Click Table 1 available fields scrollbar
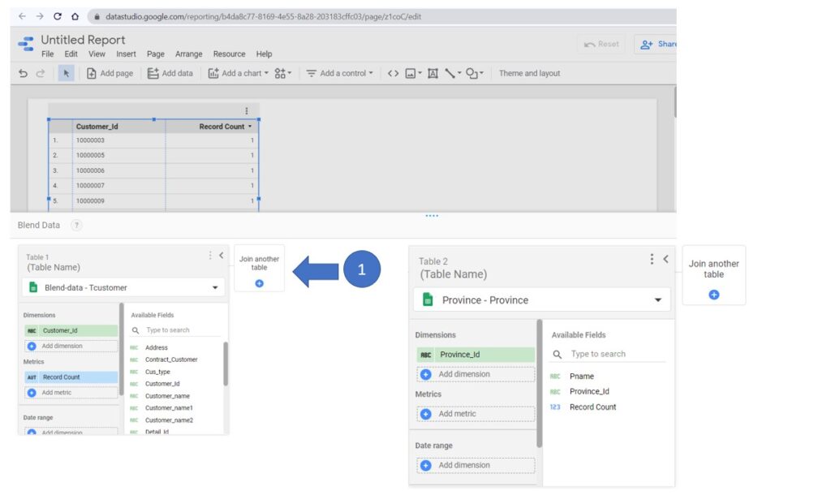 click(226, 364)
